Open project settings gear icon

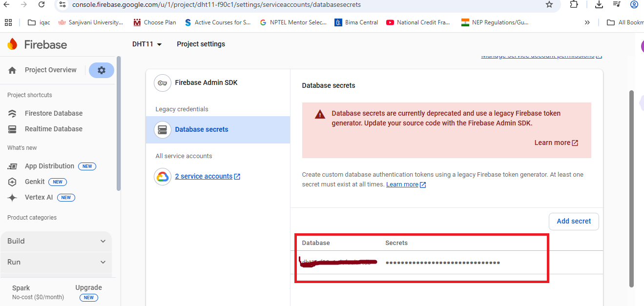102,70
